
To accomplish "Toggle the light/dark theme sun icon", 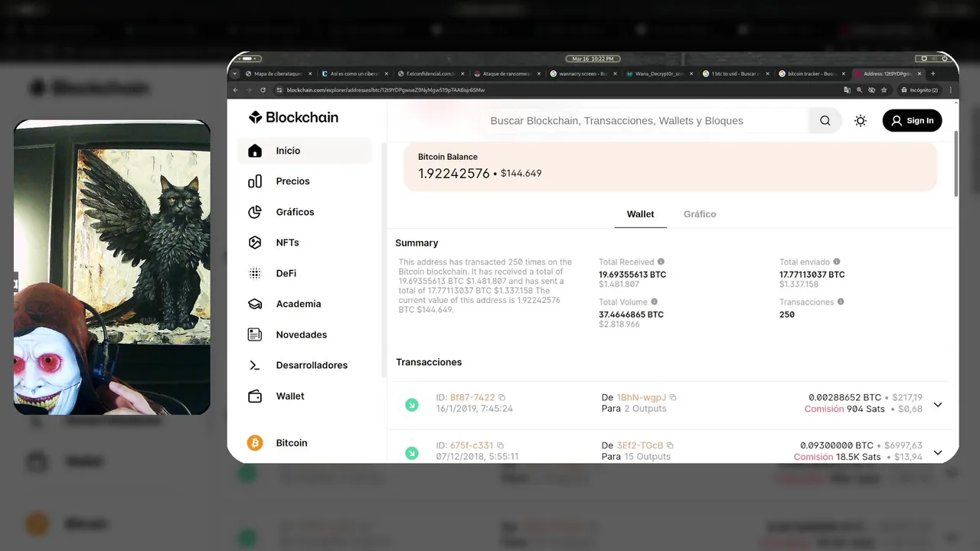I will [861, 121].
